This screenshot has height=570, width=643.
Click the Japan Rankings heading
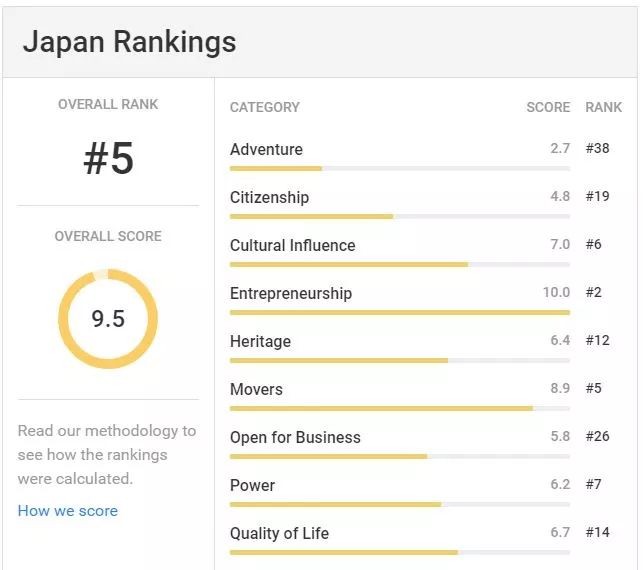(129, 42)
